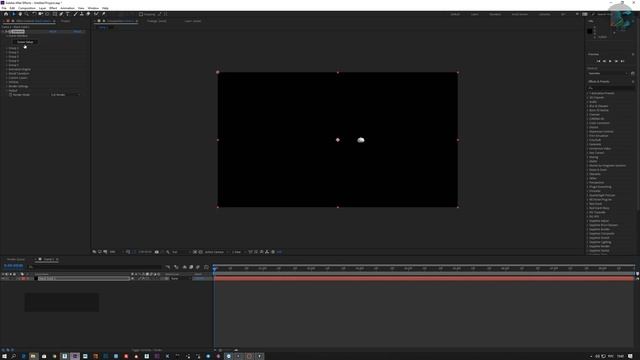
Task: Click the Scene Setup button
Action: pos(25,42)
